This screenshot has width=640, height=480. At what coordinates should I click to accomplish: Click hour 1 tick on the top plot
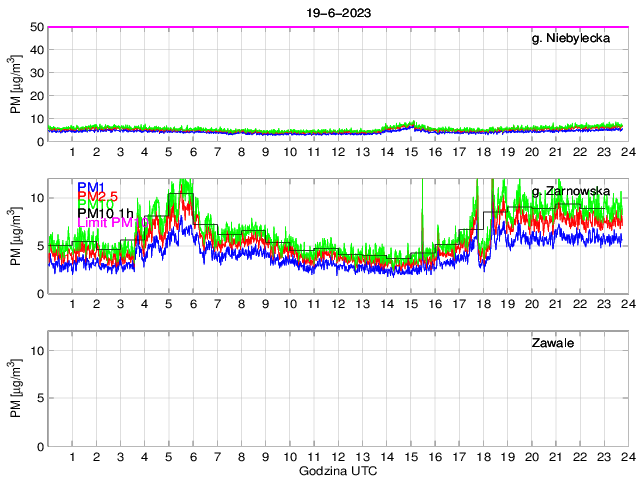(x=72, y=151)
